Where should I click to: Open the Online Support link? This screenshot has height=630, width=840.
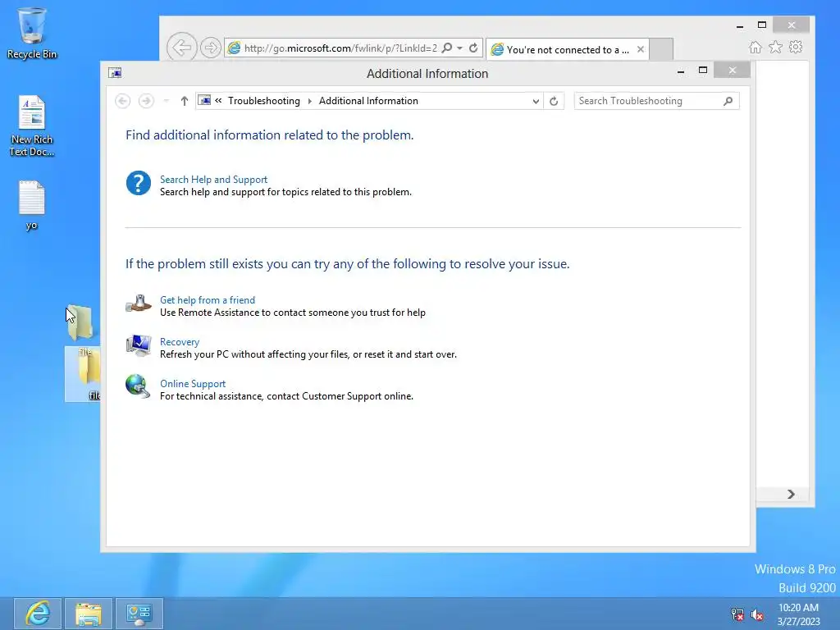point(193,384)
